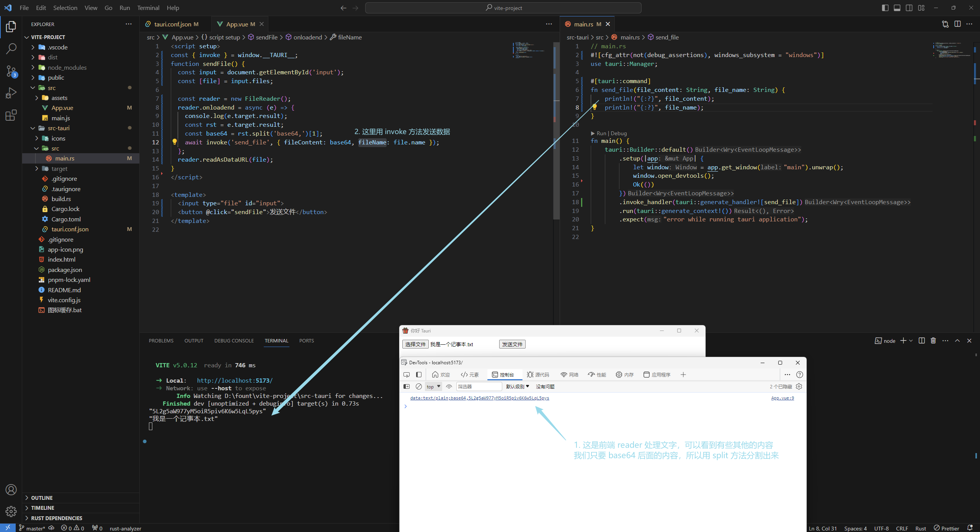Click the vite-project command center search box
Viewport: 980px width, 532px height.
503,8
